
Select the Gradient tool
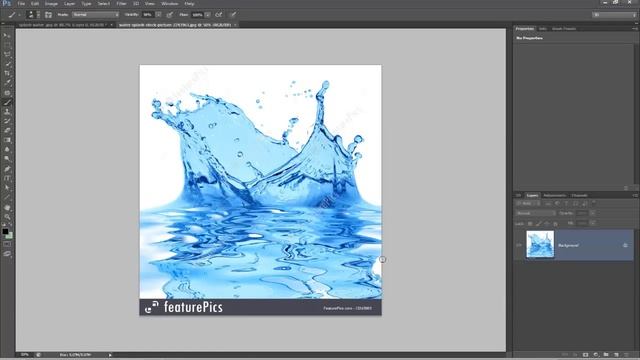tap(7, 140)
